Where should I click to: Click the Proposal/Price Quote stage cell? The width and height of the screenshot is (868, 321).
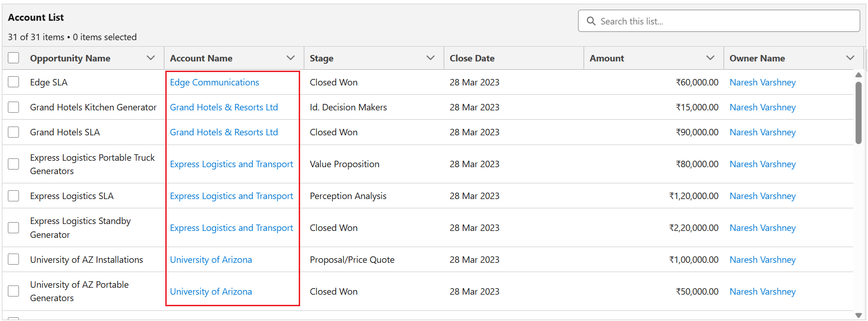coord(352,260)
